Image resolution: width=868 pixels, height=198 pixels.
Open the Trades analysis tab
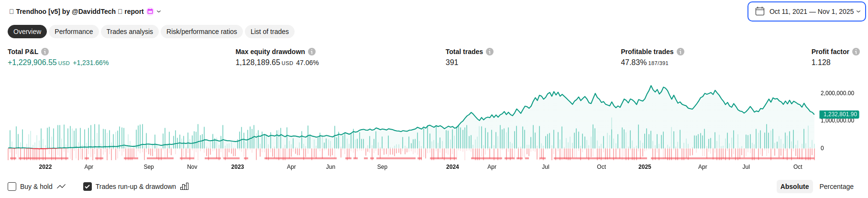(x=130, y=32)
